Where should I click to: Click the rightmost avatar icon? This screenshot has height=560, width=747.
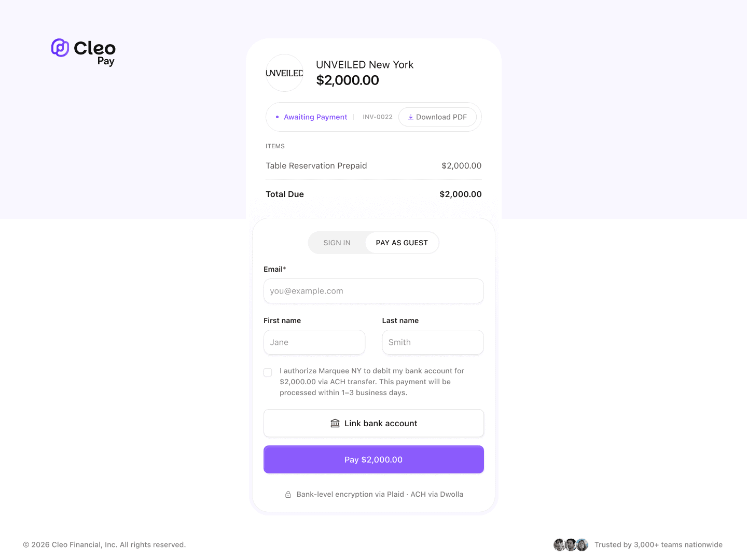(x=582, y=544)
